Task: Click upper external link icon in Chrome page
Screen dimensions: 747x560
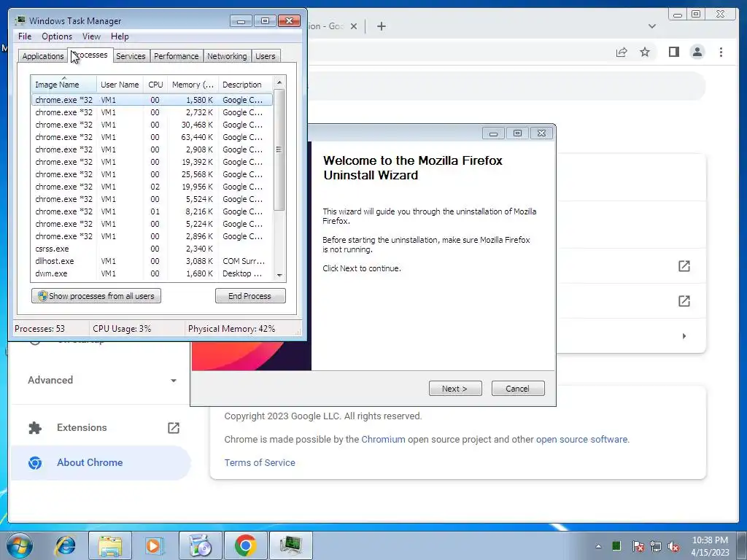Action: point(684,266)
